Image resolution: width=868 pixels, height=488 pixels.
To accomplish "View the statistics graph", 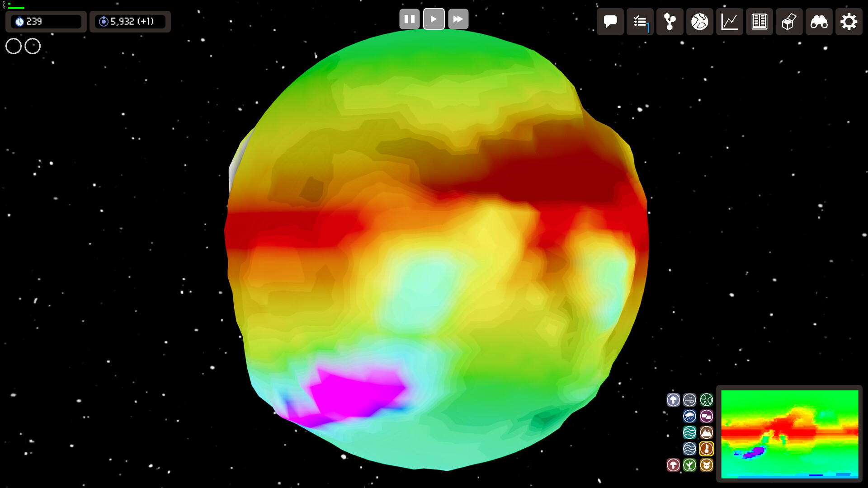I will point(729,21).
